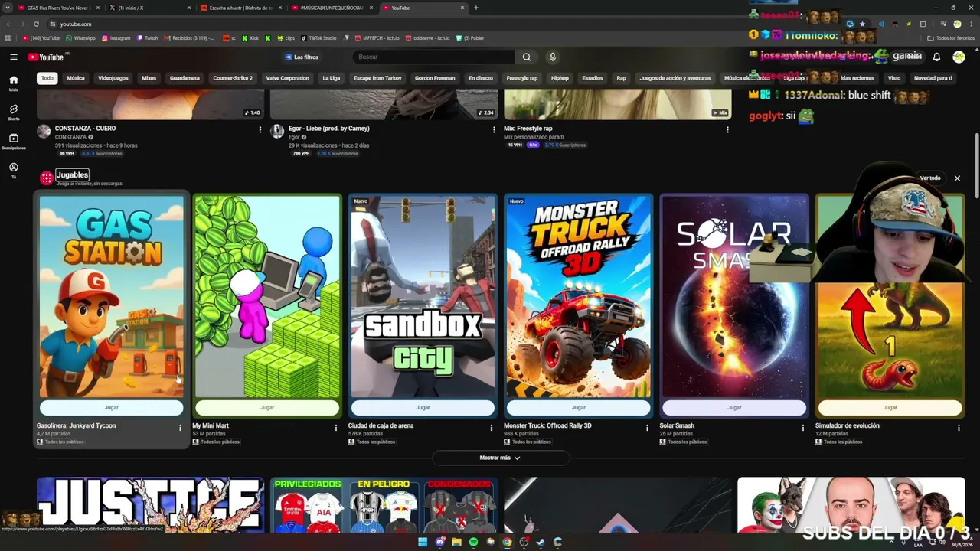Open Inicio in the left sidebar

(14, 83)
